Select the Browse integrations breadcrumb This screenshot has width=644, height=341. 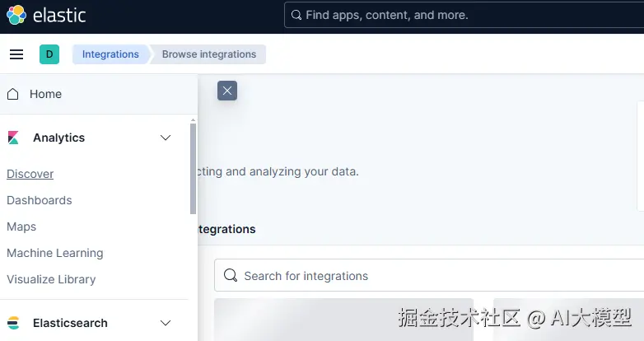tap(208, 54)
